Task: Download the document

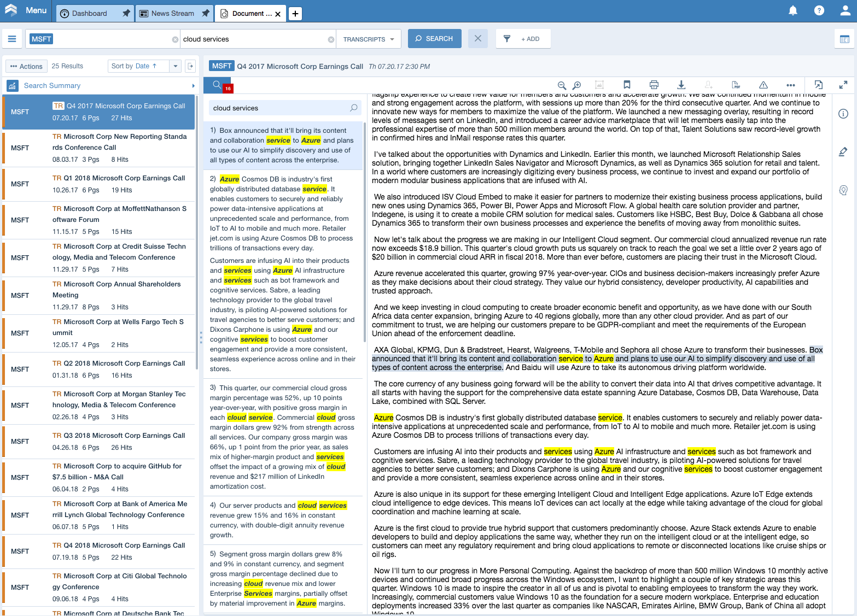Action: pos(681,85)
